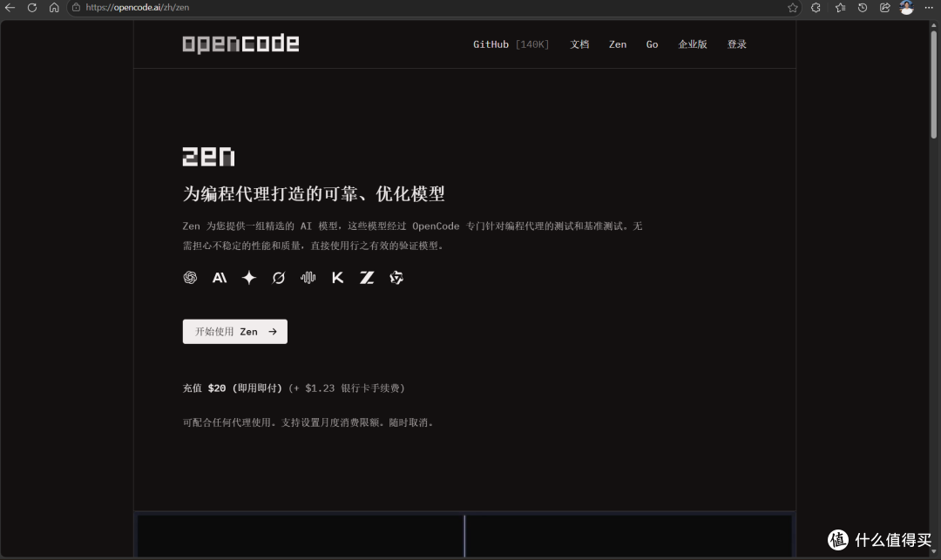Open the browser more options menu
Image resolution: width=941 pixels, height=560 pixels.
929,8
